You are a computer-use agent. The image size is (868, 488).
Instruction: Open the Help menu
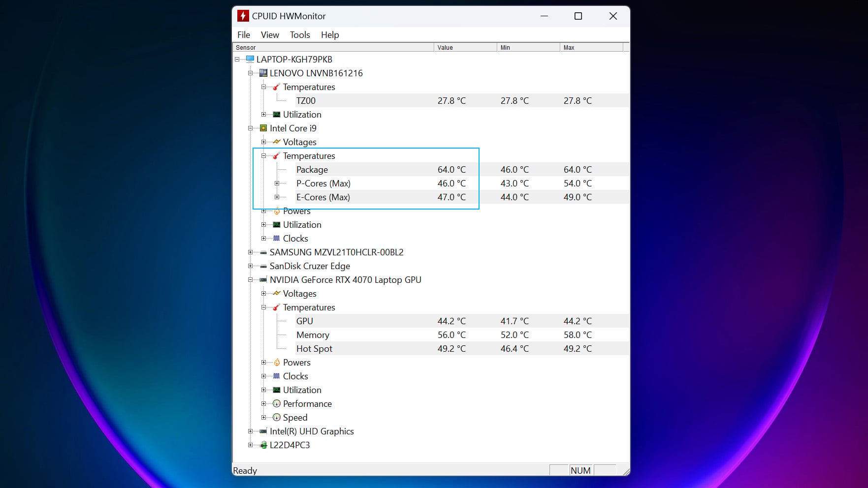tap(330, 34)
